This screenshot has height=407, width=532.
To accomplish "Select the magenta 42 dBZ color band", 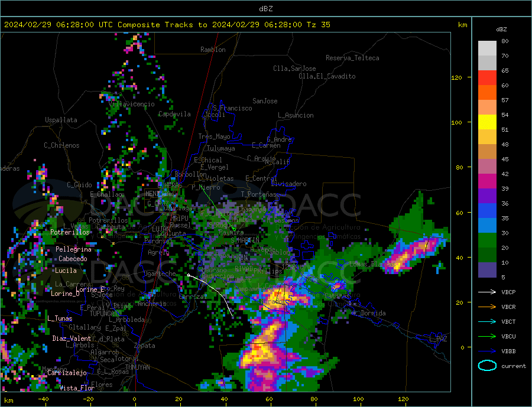I will 487,181.
